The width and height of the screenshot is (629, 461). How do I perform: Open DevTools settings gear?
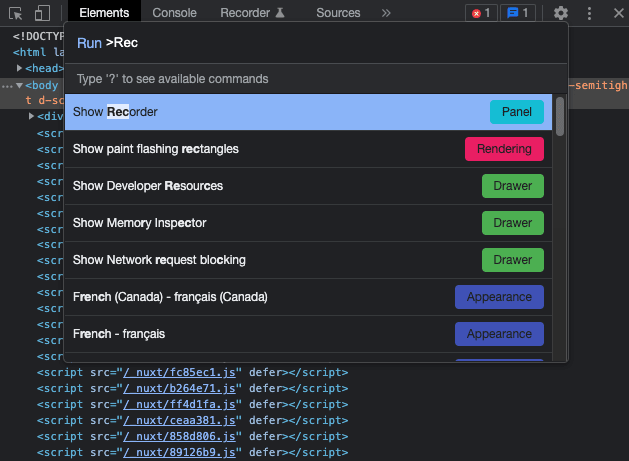(x=560, y=13)
